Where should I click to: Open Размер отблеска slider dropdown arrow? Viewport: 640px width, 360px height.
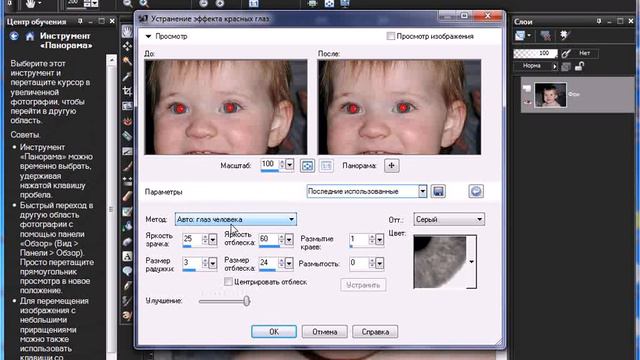coord(289,264)
